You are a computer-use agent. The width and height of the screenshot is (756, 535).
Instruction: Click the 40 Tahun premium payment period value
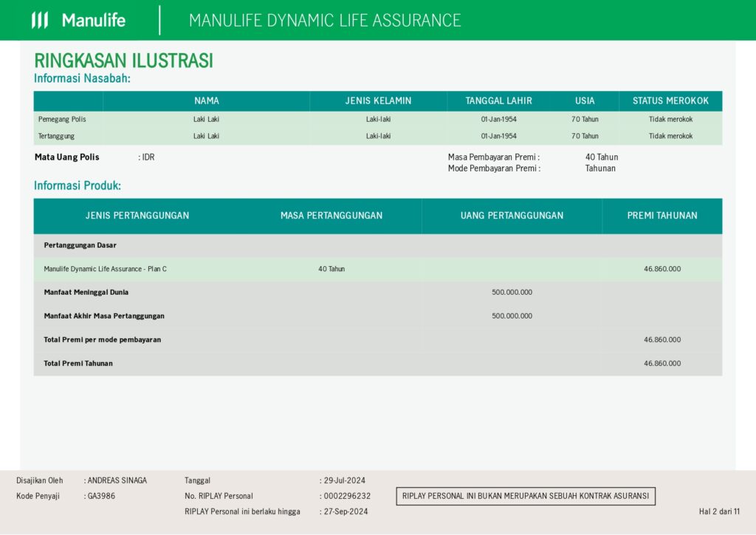pos(602,157)
